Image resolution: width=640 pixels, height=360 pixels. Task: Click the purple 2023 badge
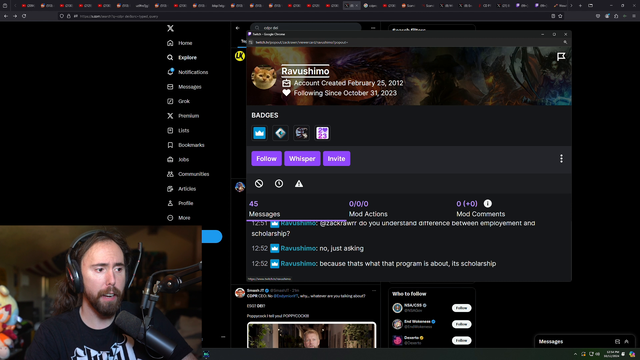pos(322,133)
